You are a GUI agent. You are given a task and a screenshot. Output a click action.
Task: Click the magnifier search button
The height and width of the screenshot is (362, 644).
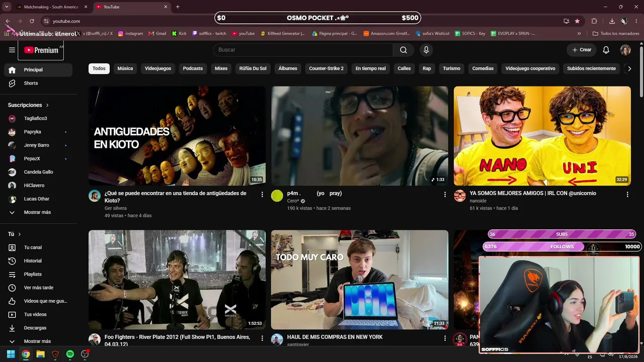point(404,50)
